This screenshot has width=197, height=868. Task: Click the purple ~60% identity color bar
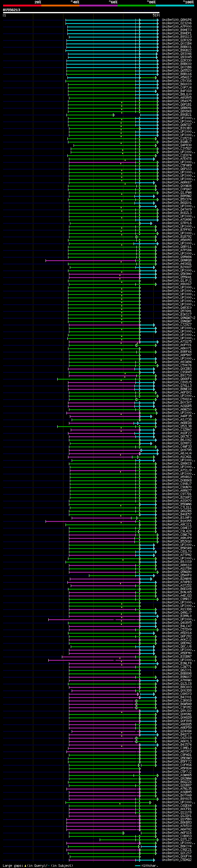coord(99,6)
